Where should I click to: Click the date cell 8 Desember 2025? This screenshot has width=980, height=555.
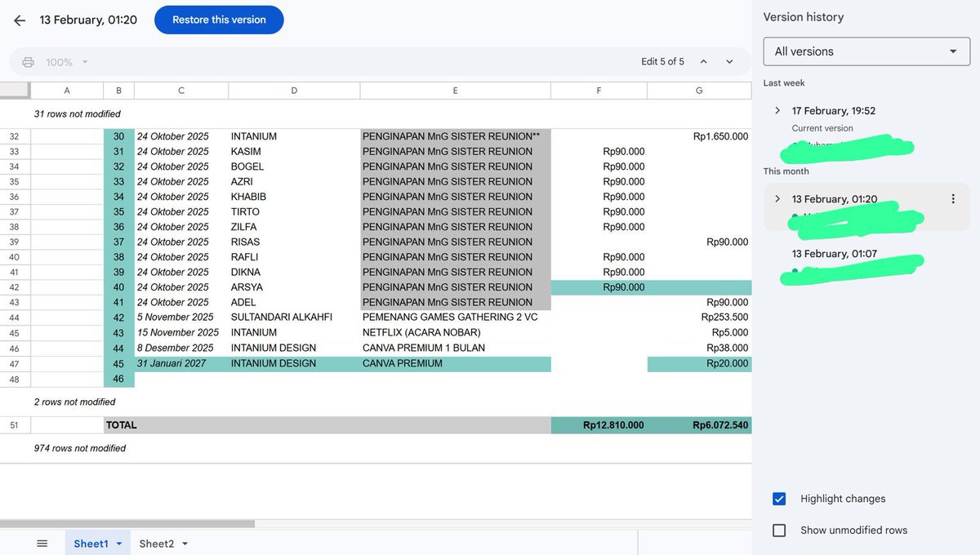point(181,348)
